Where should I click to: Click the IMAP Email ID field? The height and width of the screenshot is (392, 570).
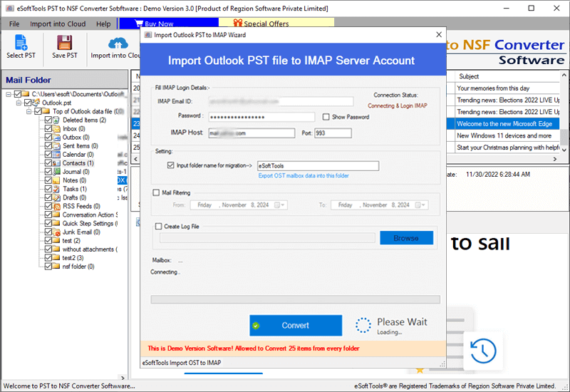coord(281,101)
